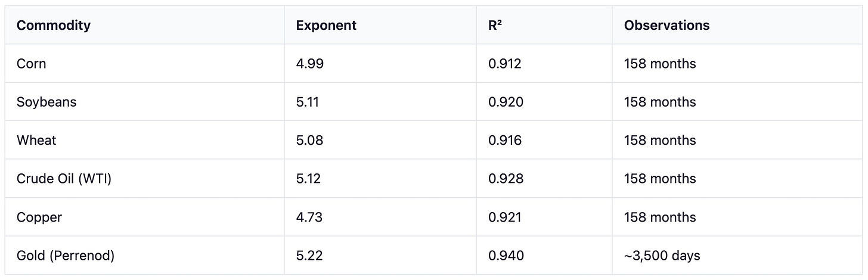The height and width of the screenshot is (280, 868).
Task: Select the Wheat commodity cell
Action: tap(36, 141)
